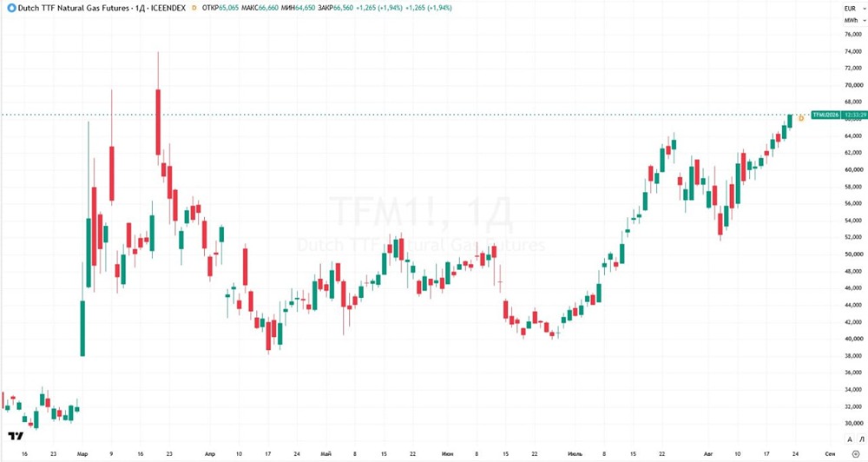Click the 76,000 price scale label
The height and width of the screenshot is (462, 868).
pyautogui.click(x=853, y=35)
